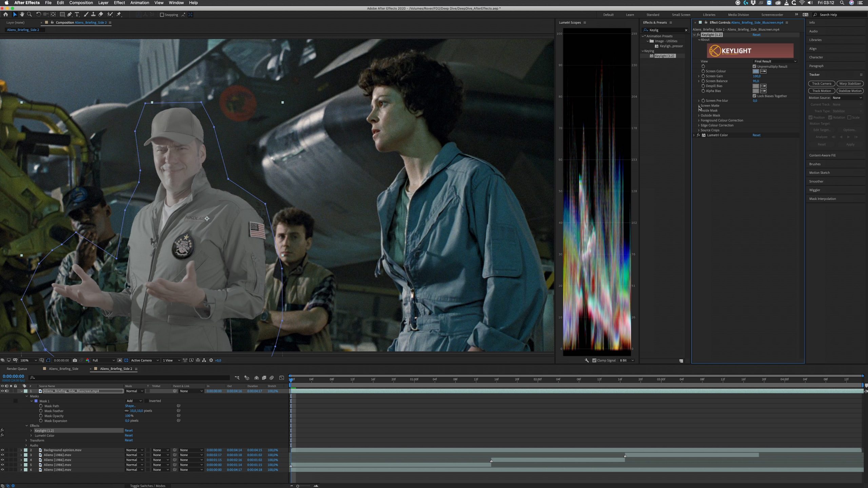Screen dimensions: 868x488
Task: Select the Pen tool in toolbar
Action: coord(70,15)
